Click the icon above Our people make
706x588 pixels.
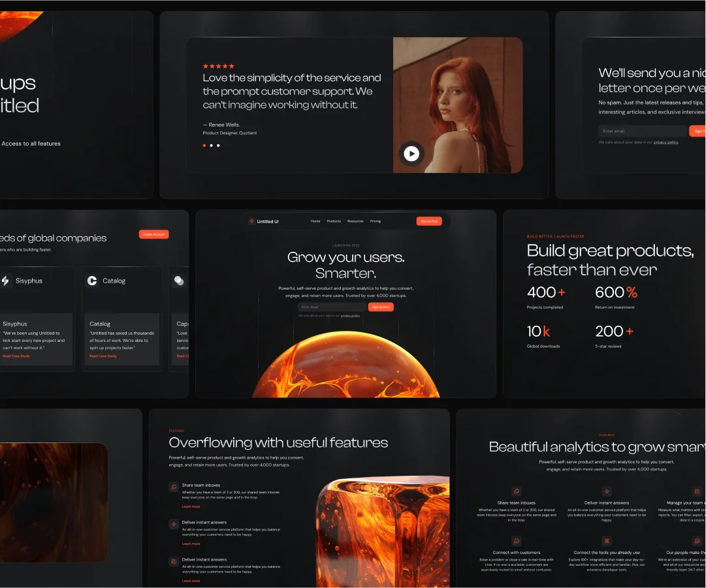[x=697, y=541]
